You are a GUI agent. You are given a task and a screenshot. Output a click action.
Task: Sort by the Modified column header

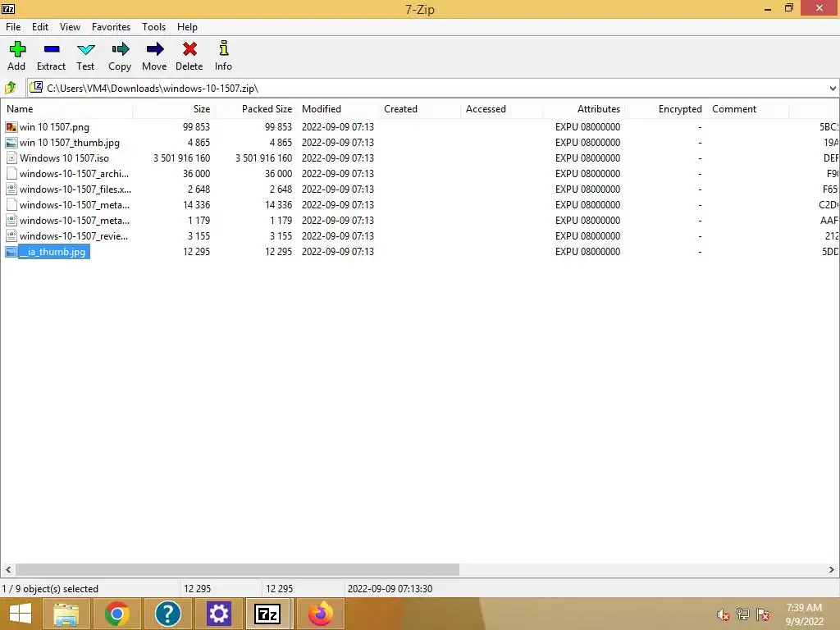[337, 109]
